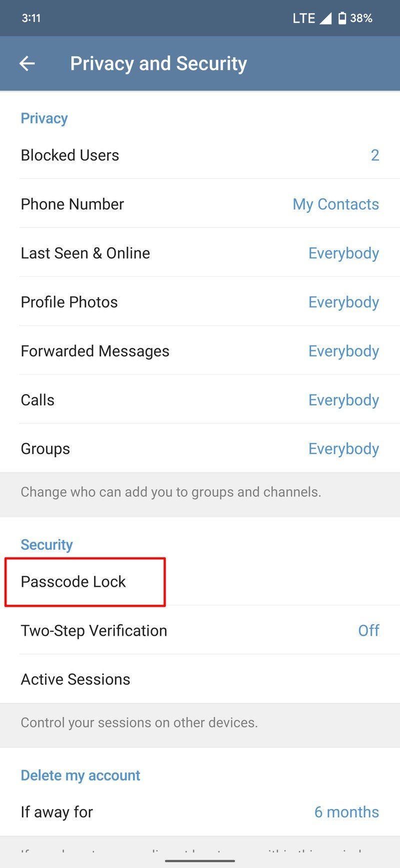Change Profile Photos visibility setting

[343, 302]
